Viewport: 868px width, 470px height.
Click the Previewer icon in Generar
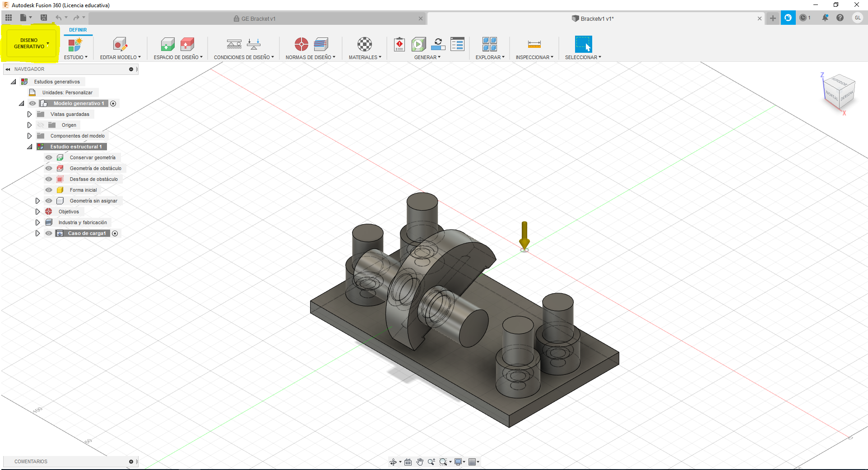[x=438, y=44]
